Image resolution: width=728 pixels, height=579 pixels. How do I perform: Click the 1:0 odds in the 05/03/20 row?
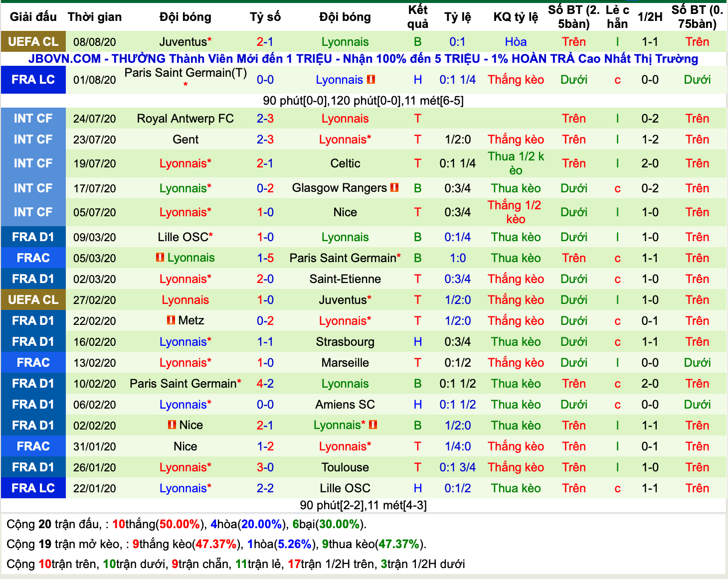click(x=458, y=258)
